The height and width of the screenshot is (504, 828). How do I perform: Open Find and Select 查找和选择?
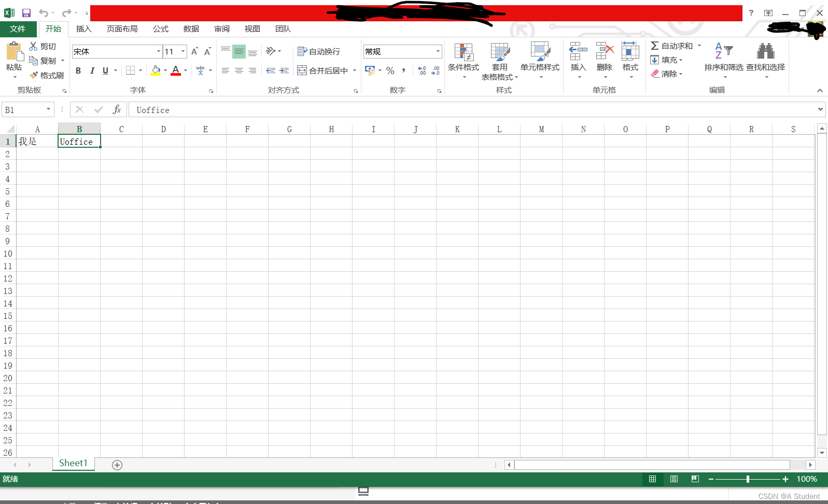coord(765,61)
